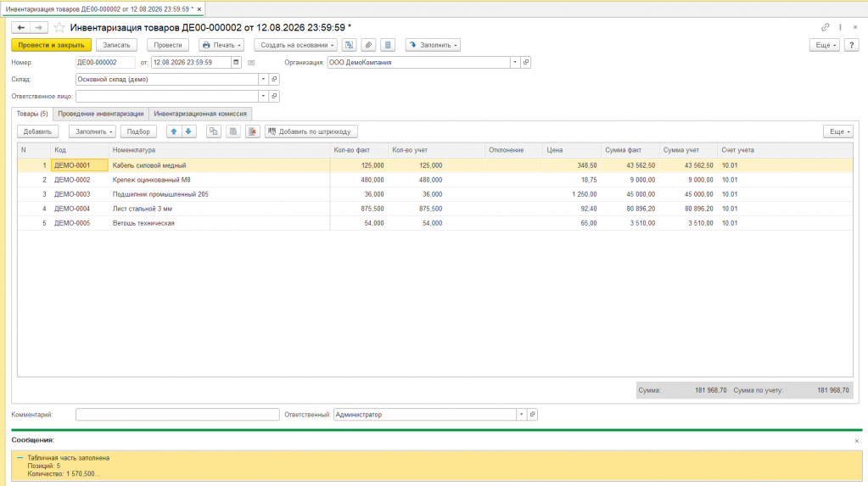Viewport: 868px width, 486px height.
Task: Delete the row with red-cross icon
Action: coord(253,131)
